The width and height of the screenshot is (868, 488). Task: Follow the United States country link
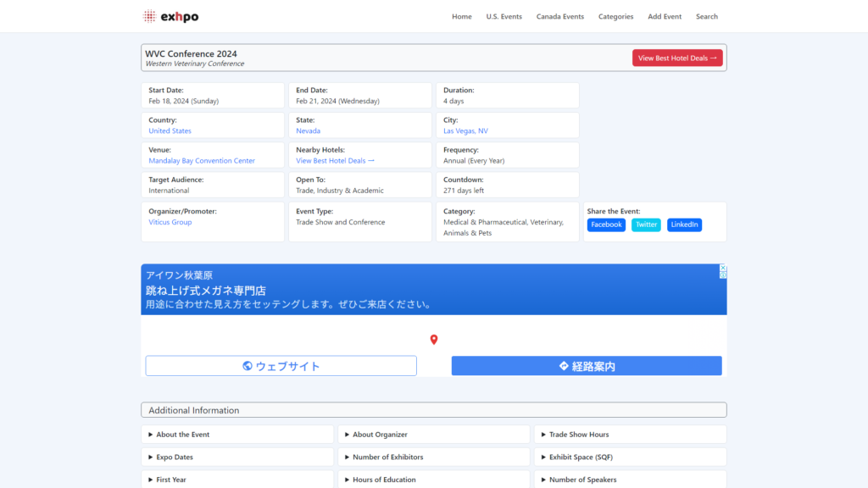point(170,131)
